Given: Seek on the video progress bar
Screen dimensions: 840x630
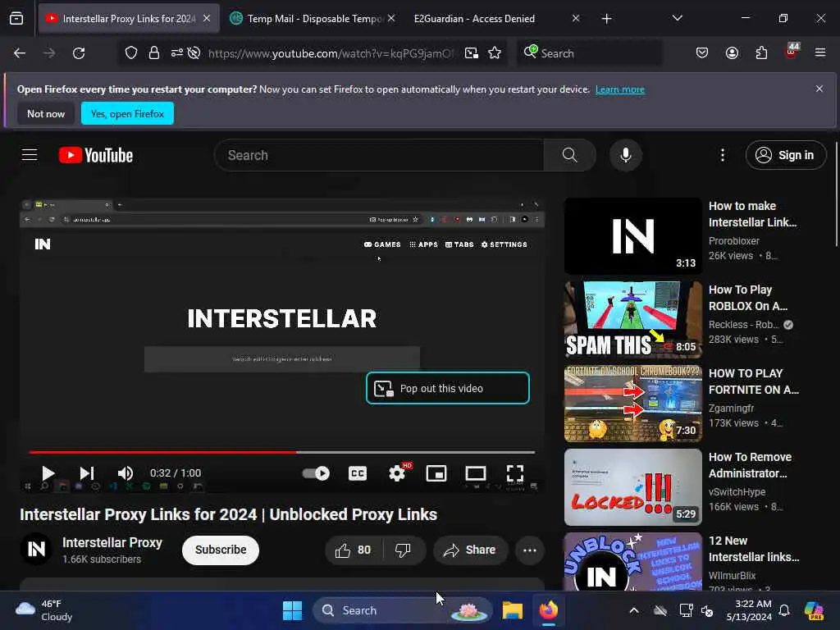Looking at the screenshot, I should coord(282,453).
